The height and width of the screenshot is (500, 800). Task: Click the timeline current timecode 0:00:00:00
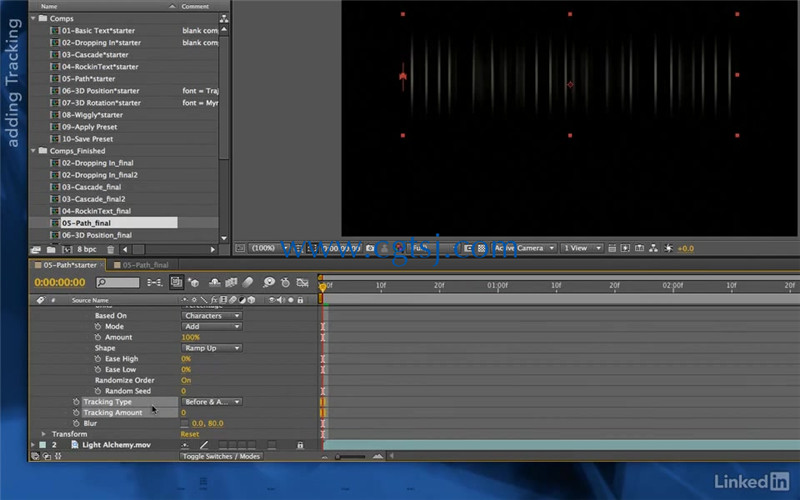pyautogui.click(x=60, y=282)
